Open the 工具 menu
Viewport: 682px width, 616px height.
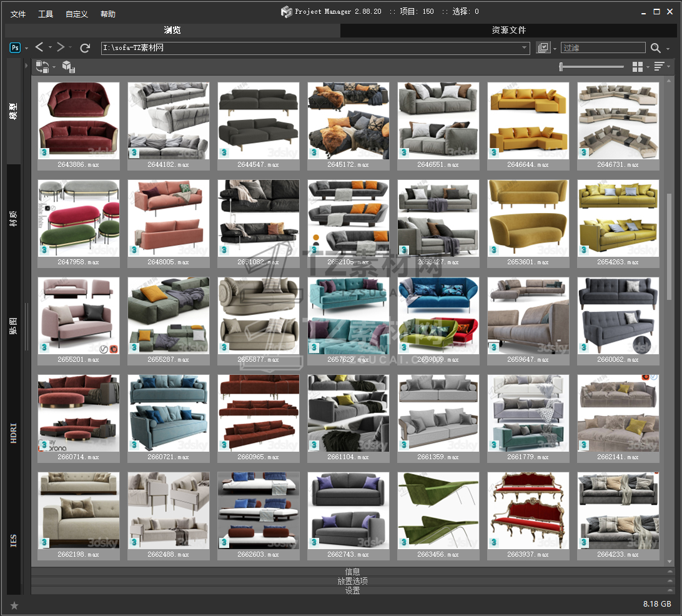click(46, 14)
